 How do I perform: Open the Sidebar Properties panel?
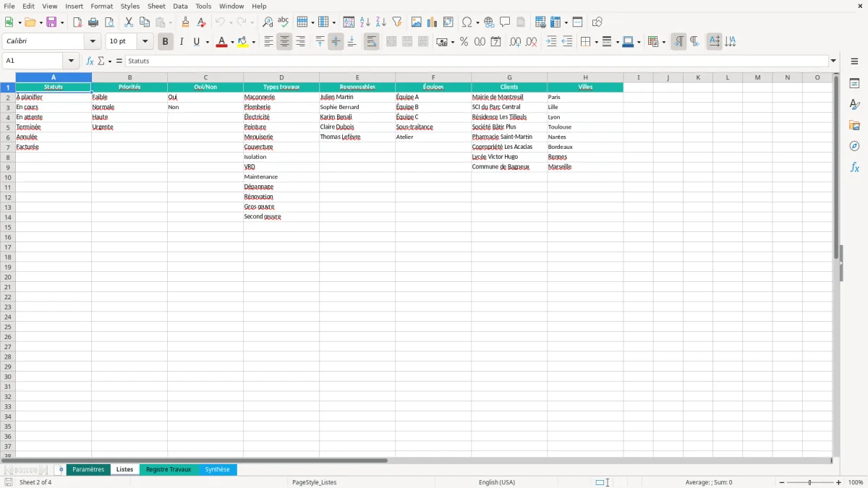pyautogui.click(x=854, y=83)
